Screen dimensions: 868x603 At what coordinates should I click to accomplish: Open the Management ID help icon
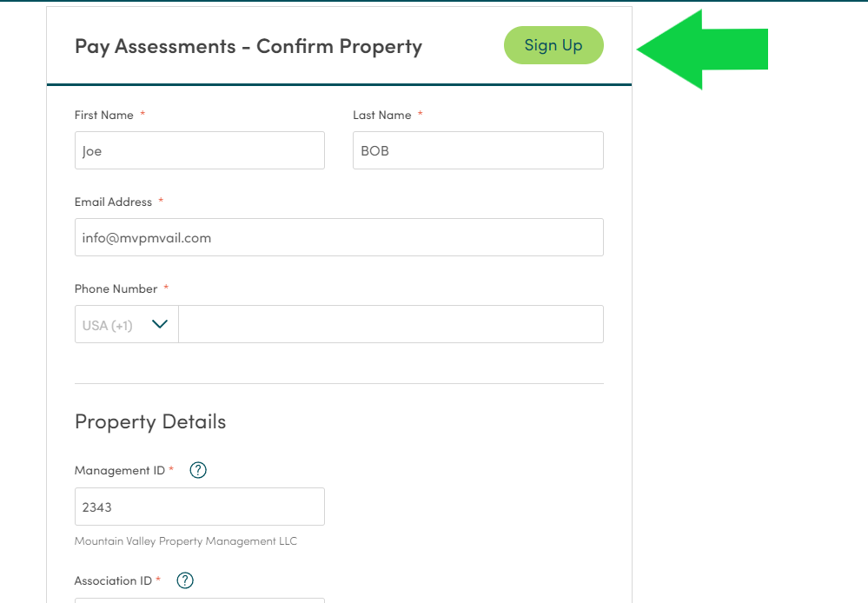coord(197,470)
